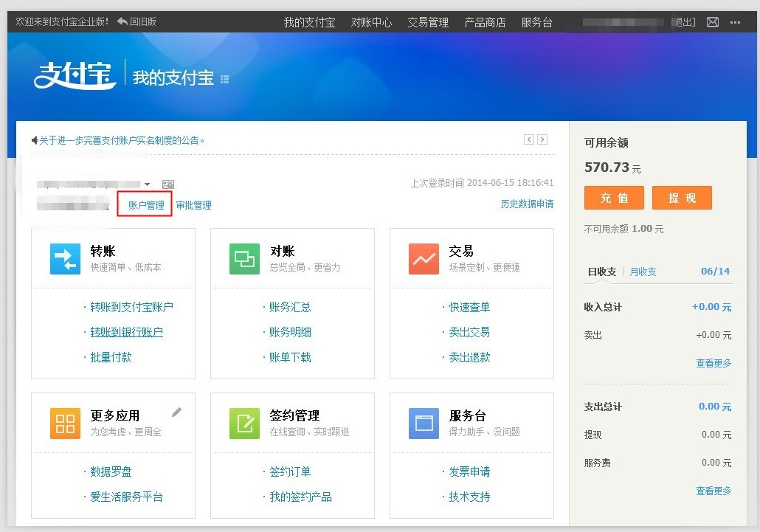Click the Alipay logo
This screenshot has width=760, height=532.
pos(75,75)
